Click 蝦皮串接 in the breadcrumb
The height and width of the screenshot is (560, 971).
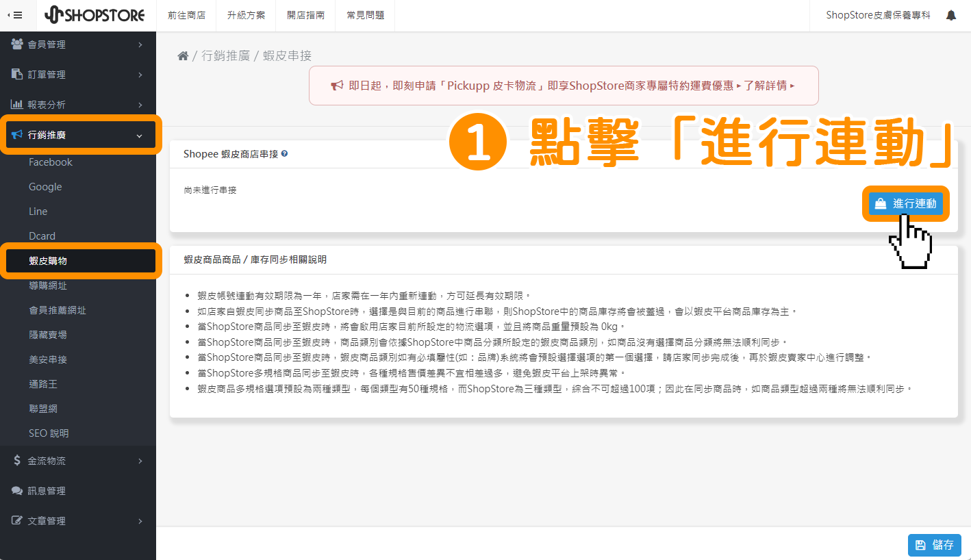[287, 56]
